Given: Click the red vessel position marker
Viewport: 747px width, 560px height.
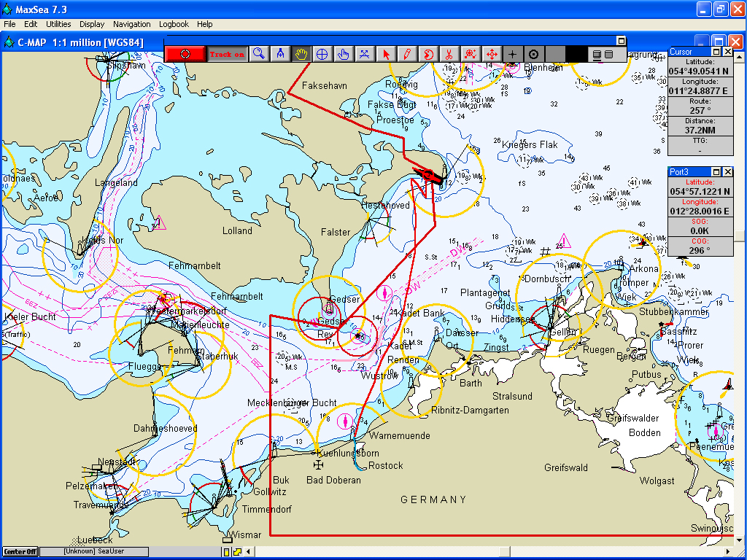Looking at the screenshot, I should 427,175.
